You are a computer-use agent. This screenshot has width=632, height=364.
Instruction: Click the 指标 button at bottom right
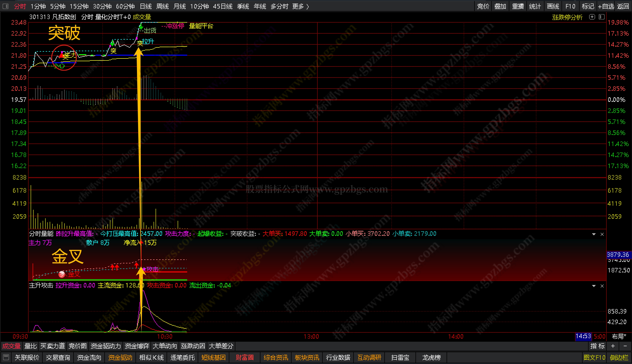coord(598,346)
